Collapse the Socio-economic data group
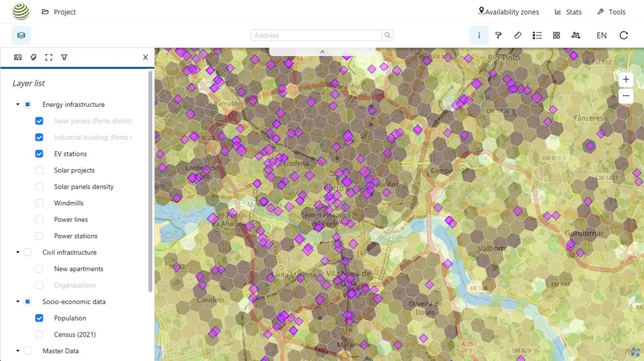The image size is (644, 361). pos(17,302)
